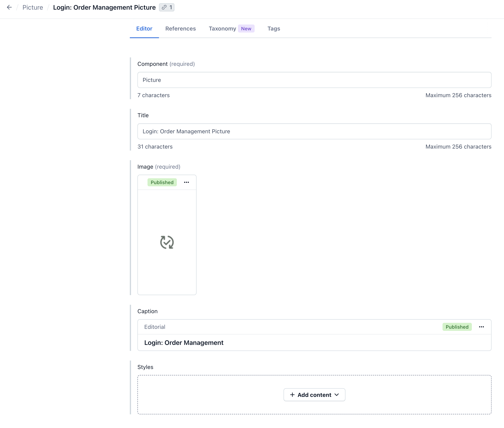Select the Editor tab
The image size is (504, 428).
[x=144, y=29]
